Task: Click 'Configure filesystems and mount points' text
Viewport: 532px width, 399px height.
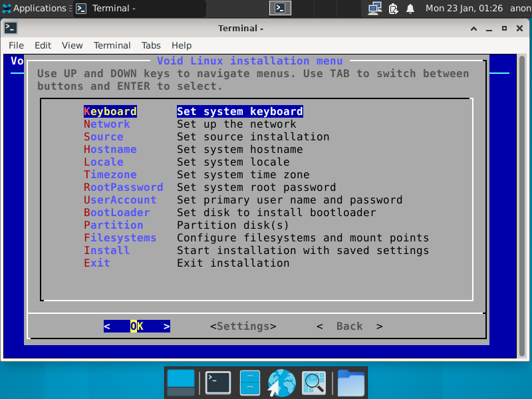Action: click(x=303, y=237)
